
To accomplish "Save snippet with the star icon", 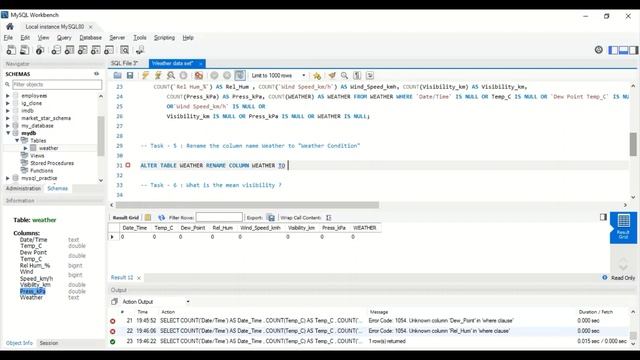I will (x=317, y=76).
